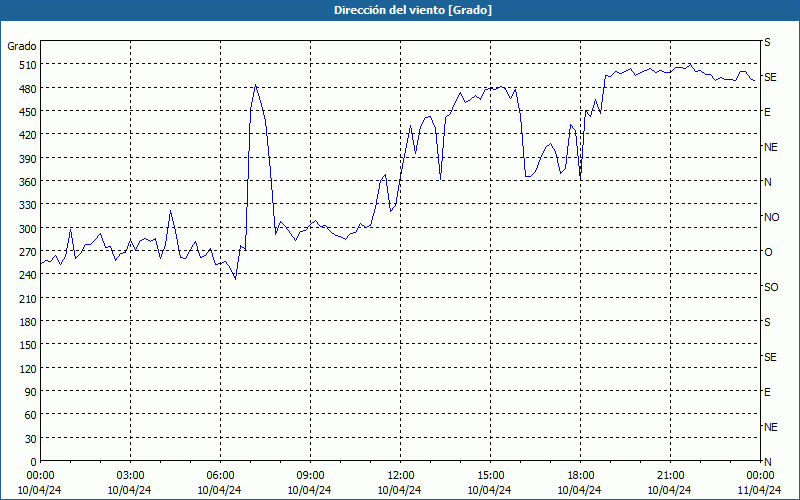
Task: Select the 11/04/24 date label
Action: pyautogui.click(x=759, y=490)
